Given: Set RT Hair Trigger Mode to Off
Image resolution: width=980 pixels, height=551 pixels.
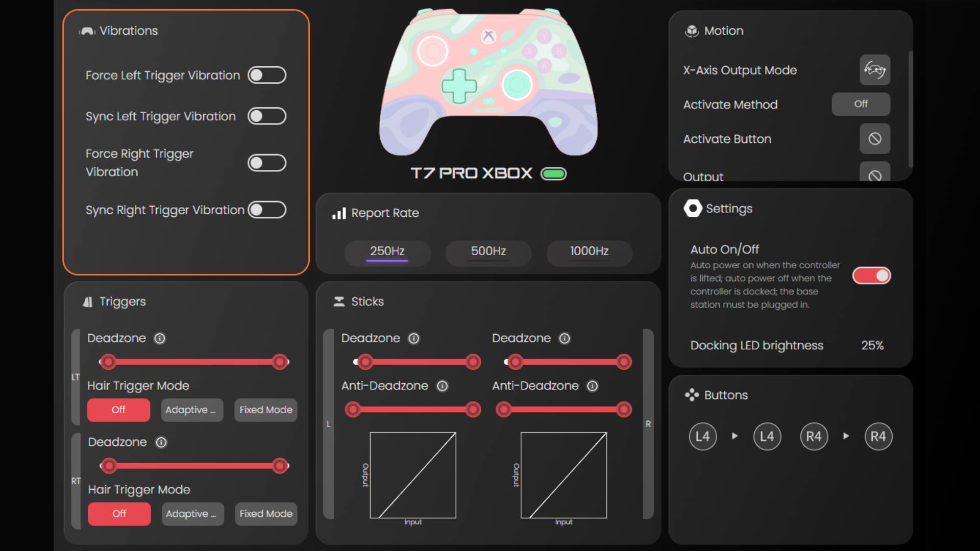Looking at the screenshot, I should click(119, 514).
